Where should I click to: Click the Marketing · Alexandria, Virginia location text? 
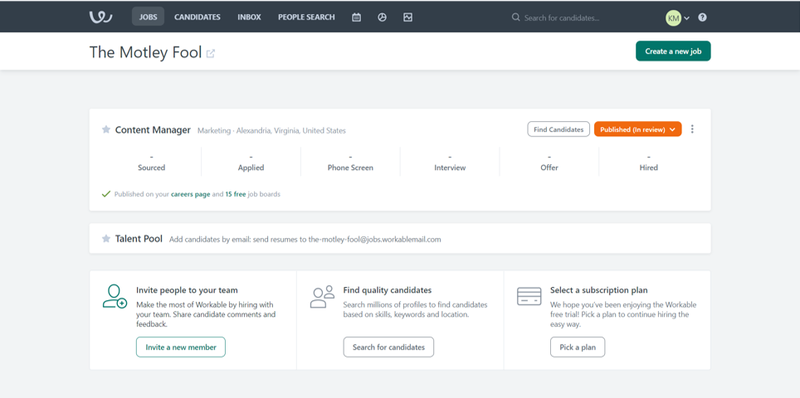(x=271, y=131)
